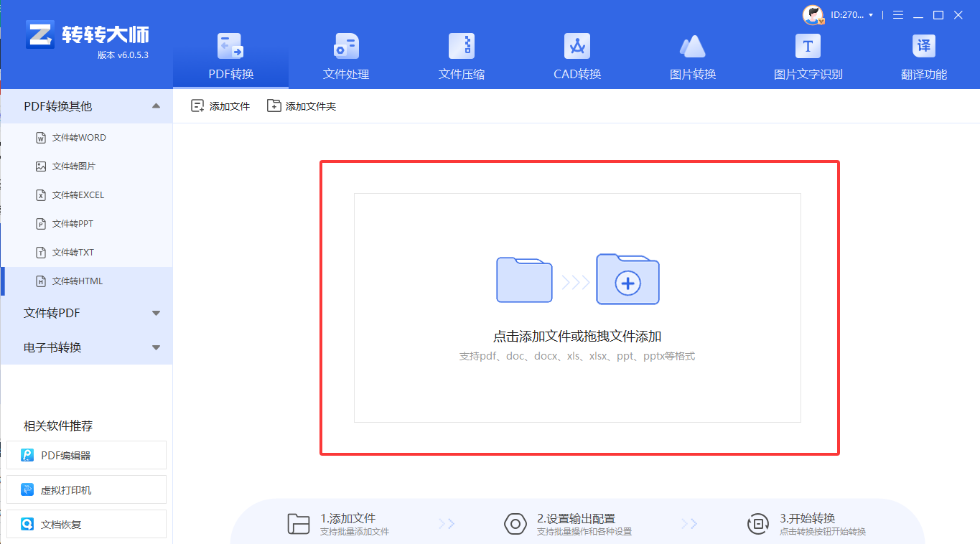The width and height of the screenshot is (980, 544).
Task: Click the PDF编辑器 recommendation button
Action: 86,455
